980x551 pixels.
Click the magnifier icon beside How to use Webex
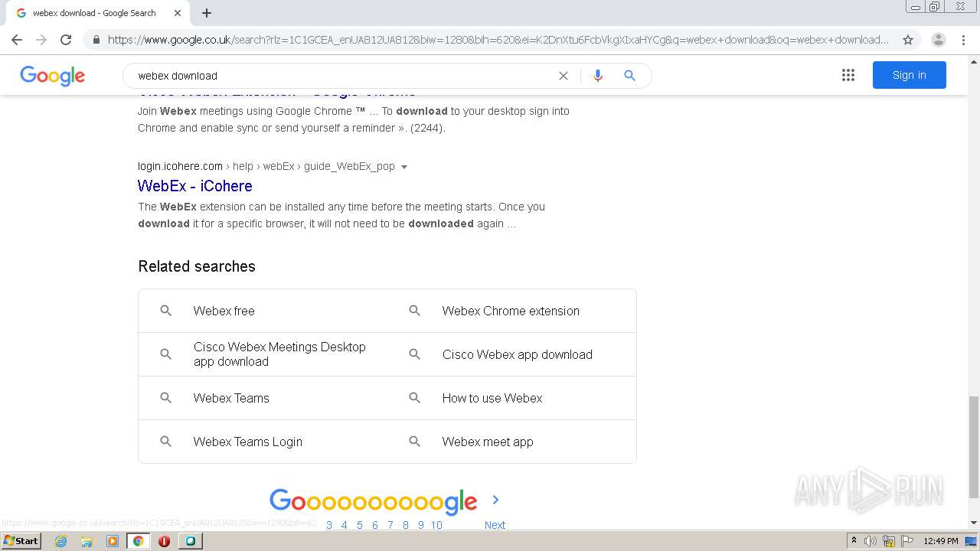[x=414, y=398]
